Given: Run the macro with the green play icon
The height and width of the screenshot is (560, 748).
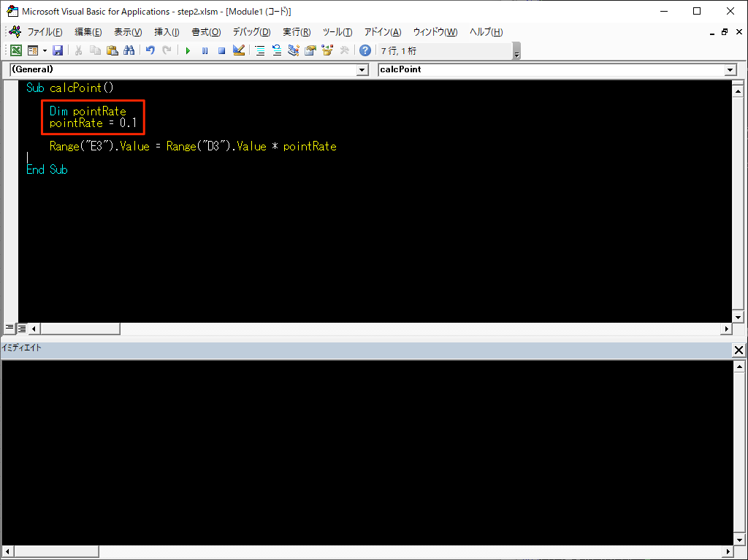Looking at the screenshot, I should point(188,50).
